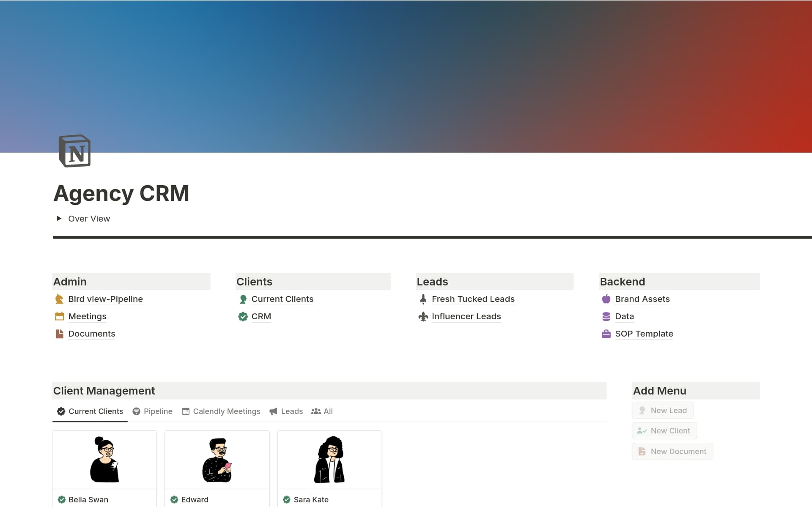Click the green verified badge beside CRM
Screen dimensions: 812x507
pyautogui.click(x=243, y=316)
